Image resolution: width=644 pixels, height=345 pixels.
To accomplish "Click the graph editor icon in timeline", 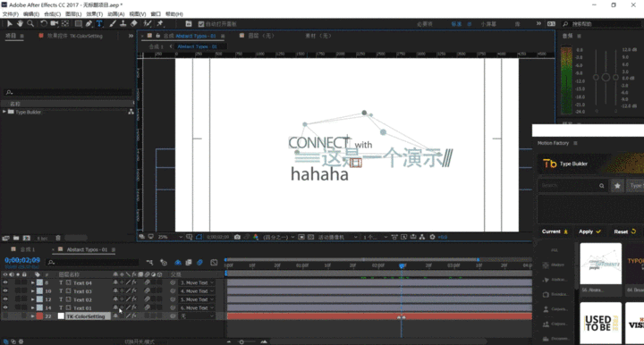I will pyautogui.click(x=214, y=262).
